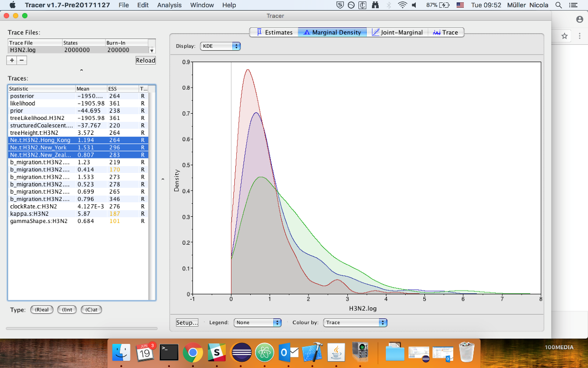Click the shield S menu bar icon

coord(340,5)
